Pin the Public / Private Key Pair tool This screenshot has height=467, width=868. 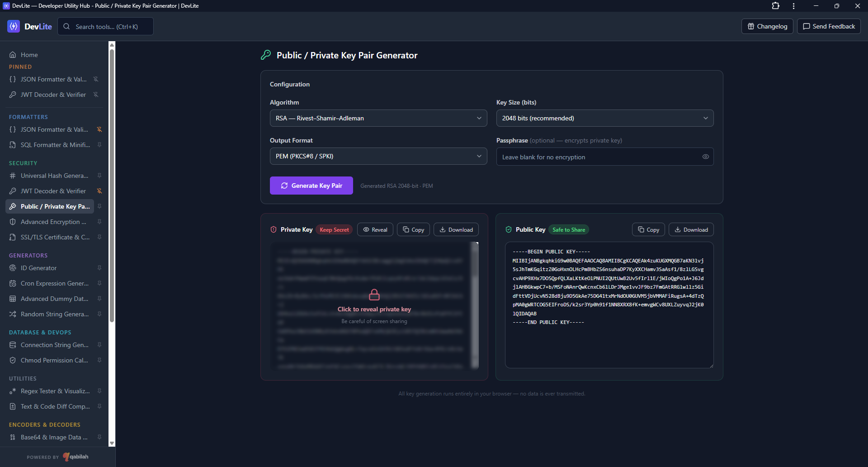pyautogui.click(x=99, y=206)
